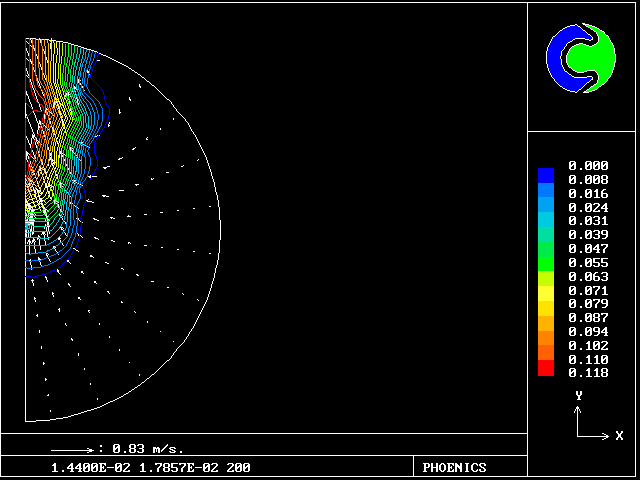This screenshot has width=640, height=480.
Task: Click the 0.063 legend value
Action: coord(587,276)
